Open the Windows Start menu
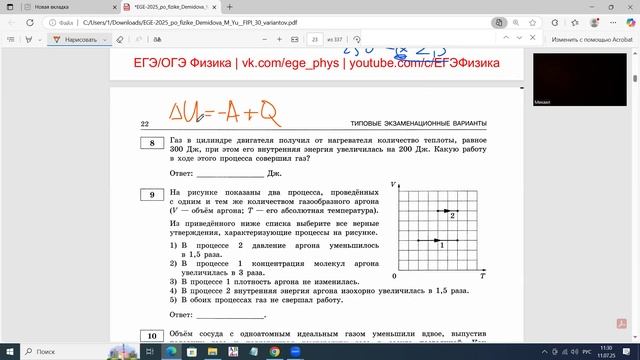This screenshot has height=360, width=640. [10, 351]
